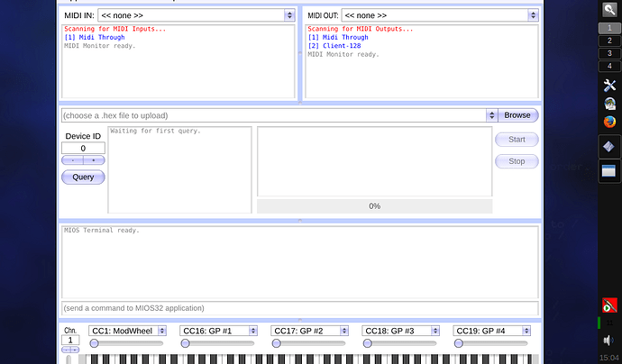Select the window task icon in the side panel
622x364 pixels.
click(608, 171)
